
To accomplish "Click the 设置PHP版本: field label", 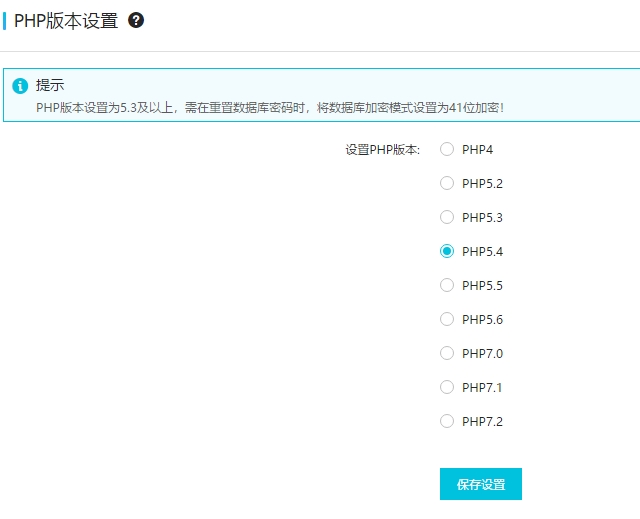I will [382, 150].
